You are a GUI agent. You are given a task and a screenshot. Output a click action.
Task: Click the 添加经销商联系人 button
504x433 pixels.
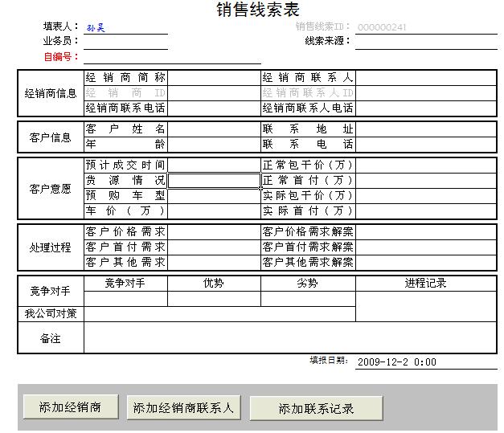pyautogui.click(x=184, y=408)
